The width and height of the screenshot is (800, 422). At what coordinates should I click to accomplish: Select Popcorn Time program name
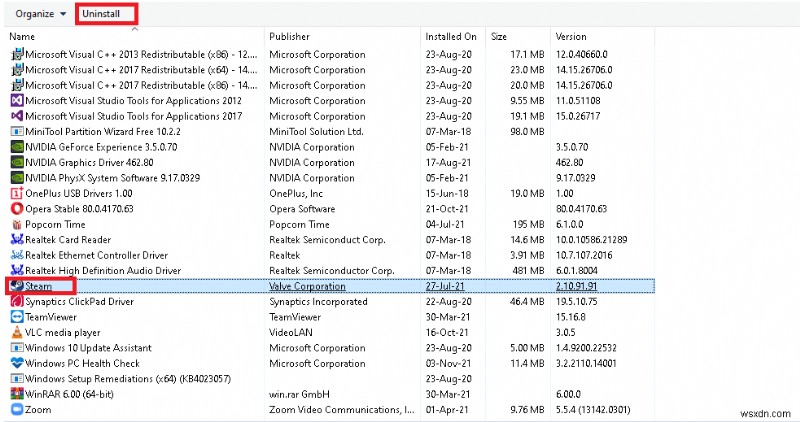[x=55, y=224]
